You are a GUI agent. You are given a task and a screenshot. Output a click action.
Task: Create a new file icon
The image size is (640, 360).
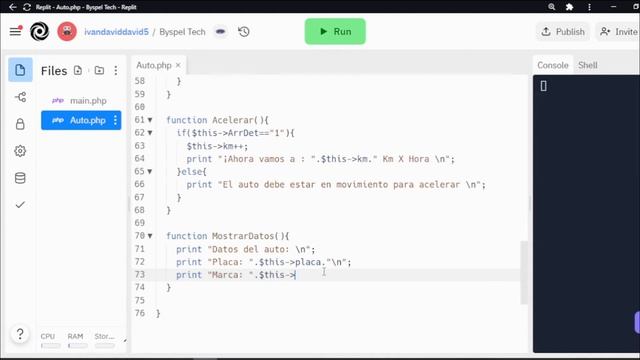pos(78,70)
